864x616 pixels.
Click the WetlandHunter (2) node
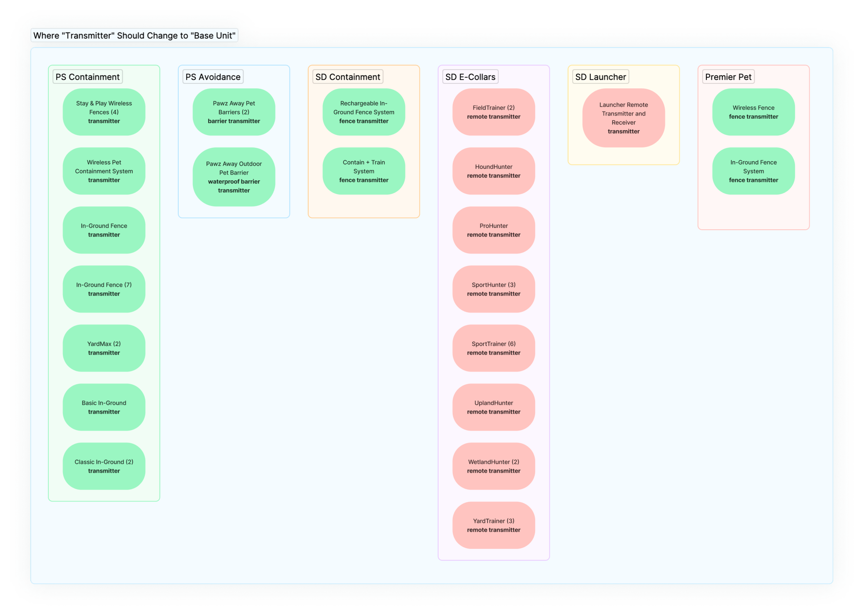[x=493, y=466]
